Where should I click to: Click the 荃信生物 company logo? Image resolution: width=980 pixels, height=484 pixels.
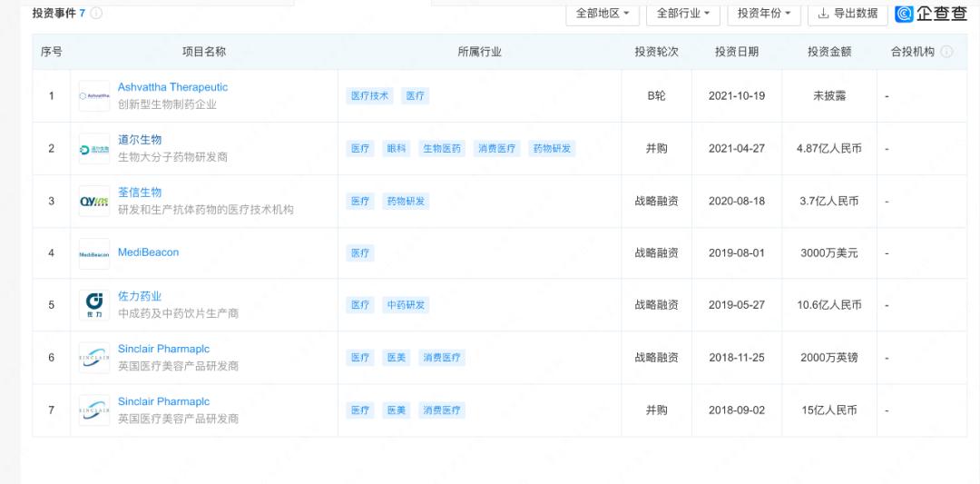[x=94, y=201]
